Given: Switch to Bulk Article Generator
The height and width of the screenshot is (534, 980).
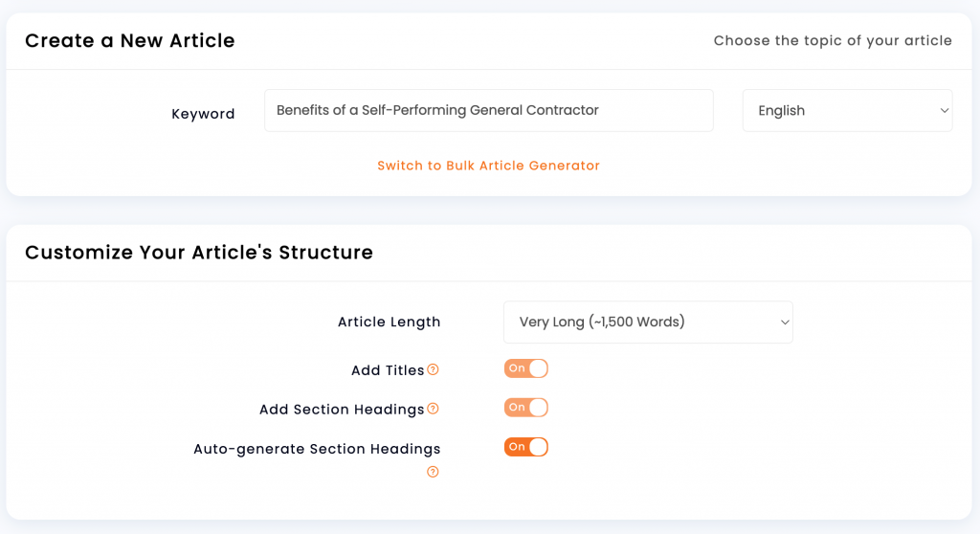Looking at the screenshot, I should point(488,166).
